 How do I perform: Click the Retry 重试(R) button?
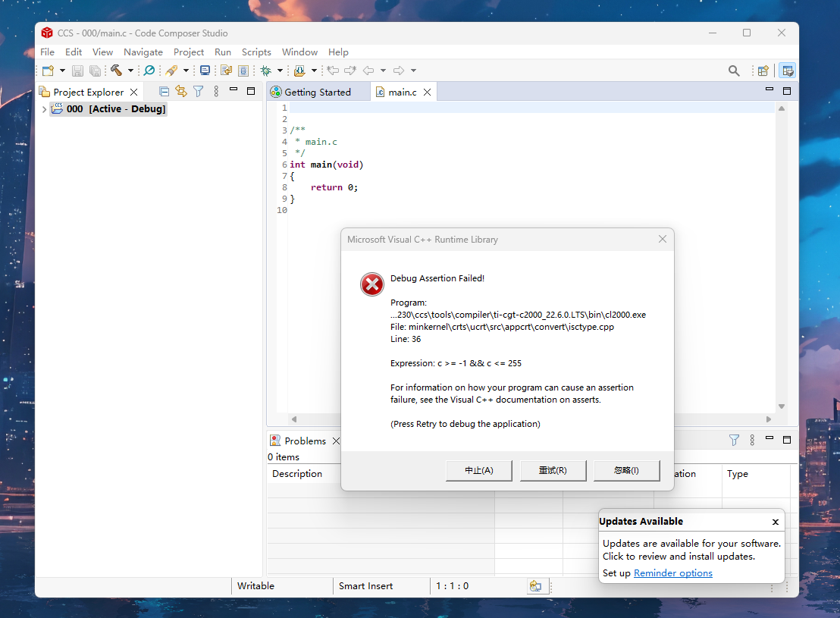[x=553, y=471]
